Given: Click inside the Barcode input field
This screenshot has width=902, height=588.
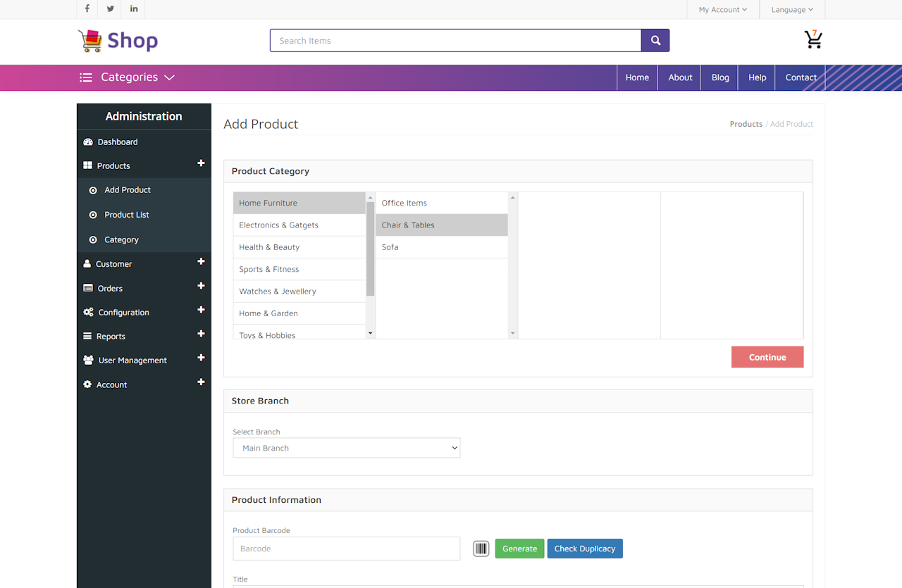Looking at the screenshot, I should 346,548.
